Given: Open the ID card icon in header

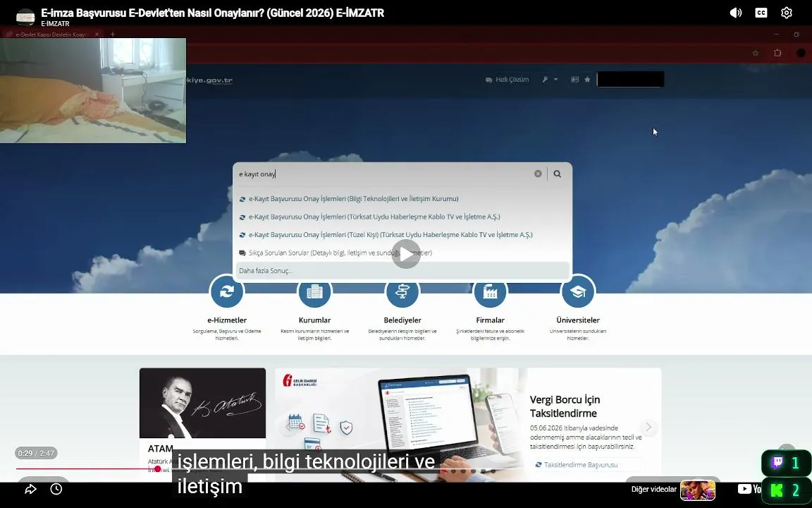Looking at the screenshot, I should coord(575,80).
